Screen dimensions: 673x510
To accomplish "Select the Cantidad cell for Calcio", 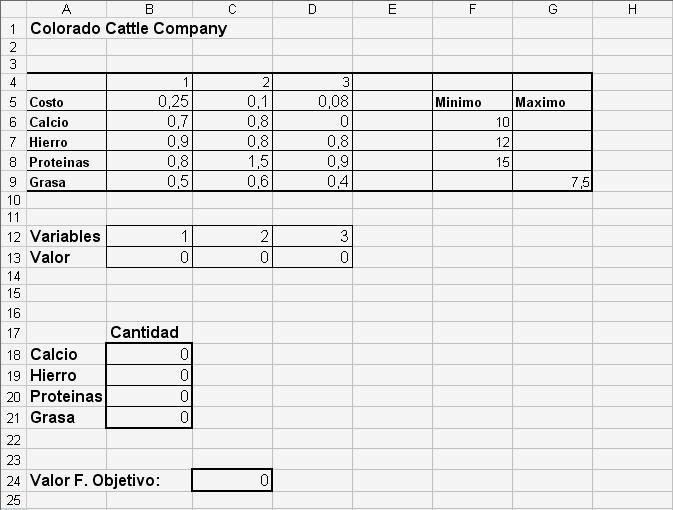I will click(148, 354).
